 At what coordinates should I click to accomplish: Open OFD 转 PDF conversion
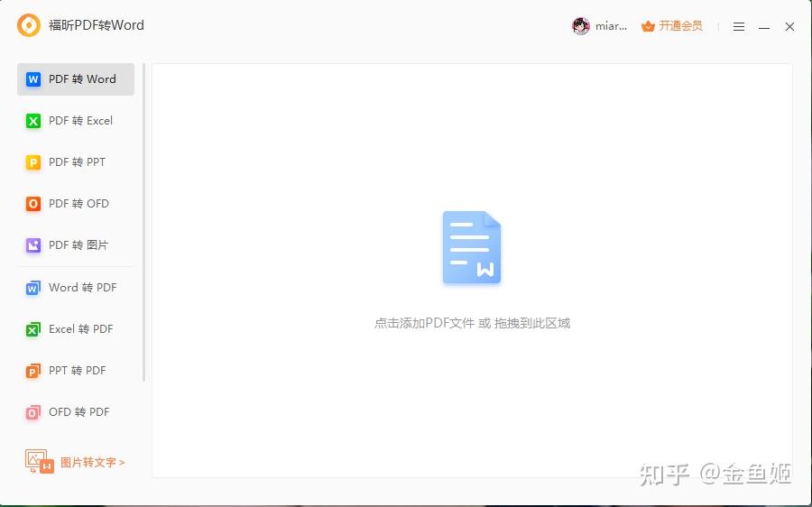(x=76, y=411)
